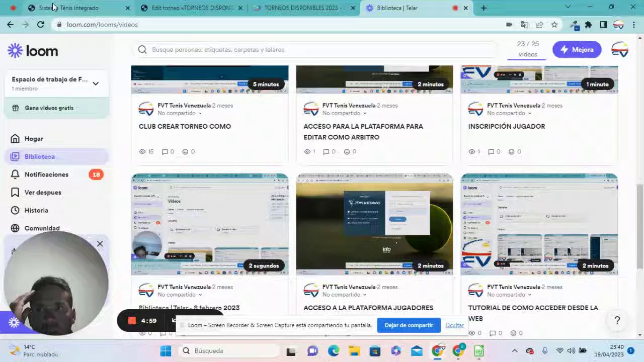644x362 pixels.
Task: Click FVT avatar on INSCRIPCIÓN JUGADOR card
Action: [475, 109]
